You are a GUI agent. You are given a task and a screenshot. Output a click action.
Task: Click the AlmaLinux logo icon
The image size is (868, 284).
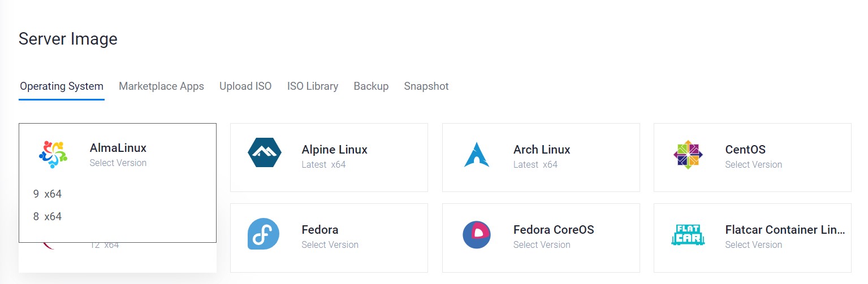[x=53, y=155]
